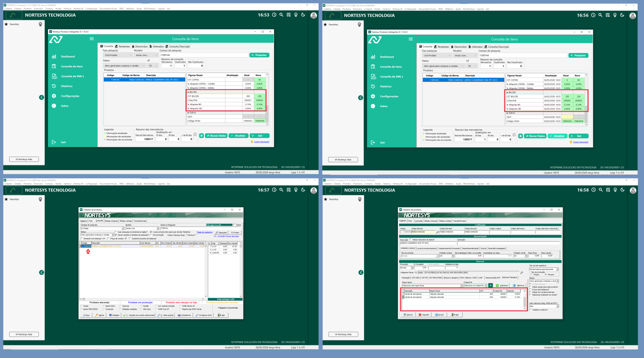Screen dimensions: 644x358
Task: Click the magnifier icon next to Código Barras field
Action: pyautogui.click(x=437, y=232)
